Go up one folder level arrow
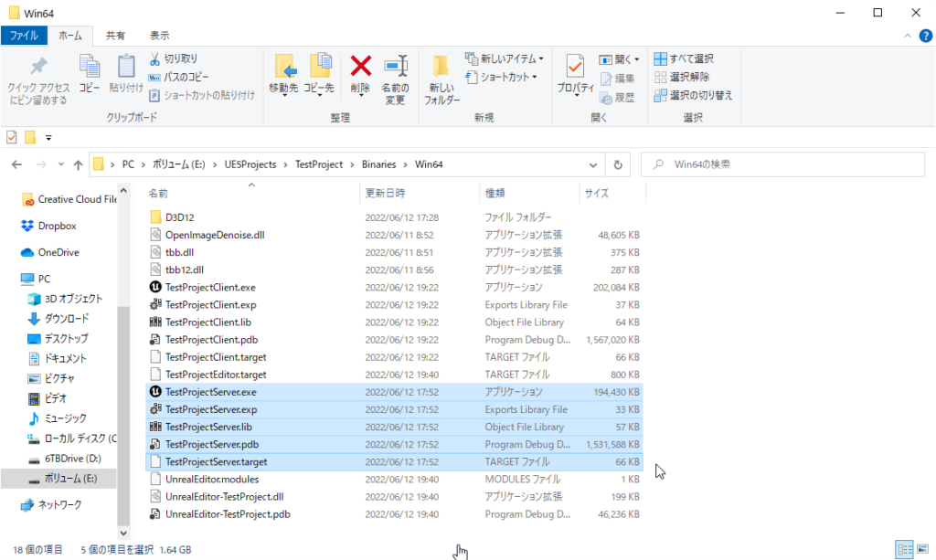This screenshot has width=936, height=560. pyautogui.click(x=79, y=164)
